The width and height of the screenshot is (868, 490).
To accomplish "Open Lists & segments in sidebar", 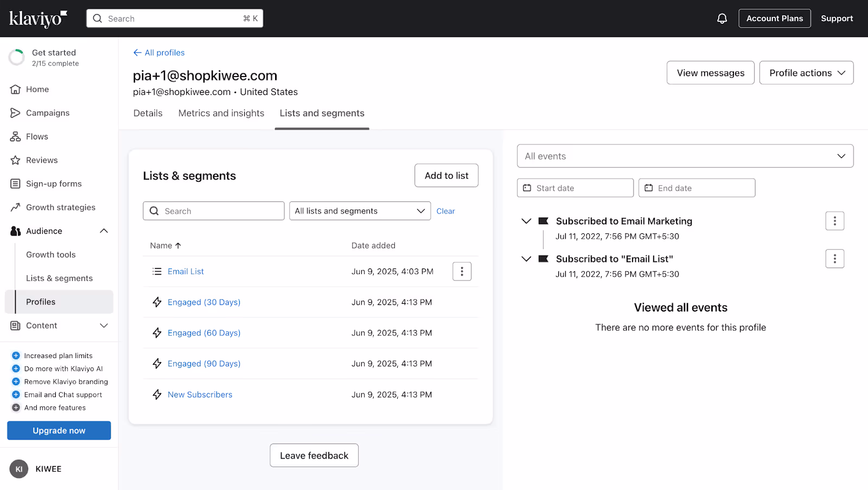I will click(60, 278).
